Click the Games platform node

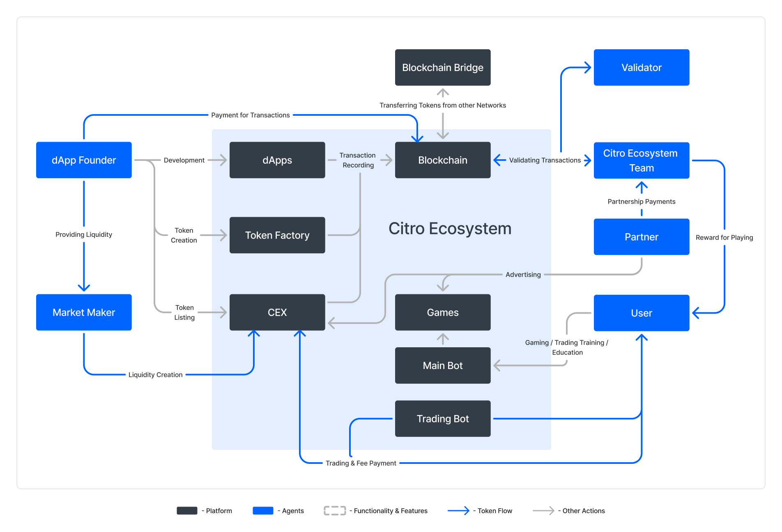[442, 312]
